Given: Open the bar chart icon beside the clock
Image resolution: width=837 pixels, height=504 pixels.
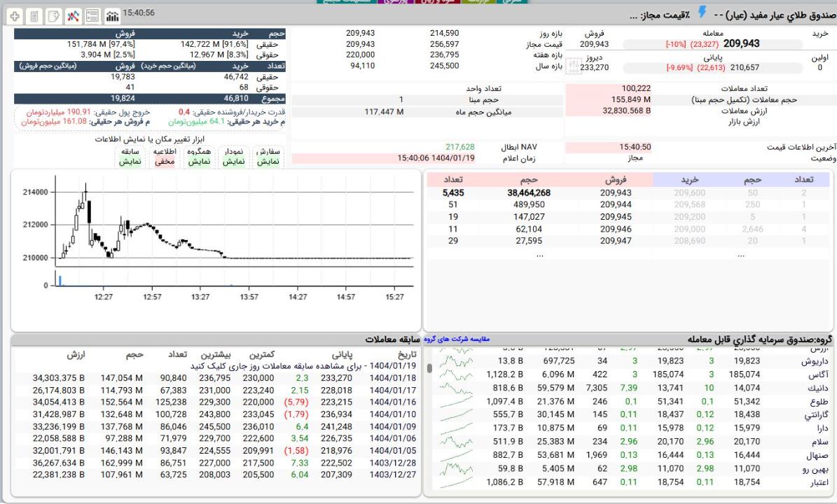Looking at the screenshot, I should (x=112, y=15).
